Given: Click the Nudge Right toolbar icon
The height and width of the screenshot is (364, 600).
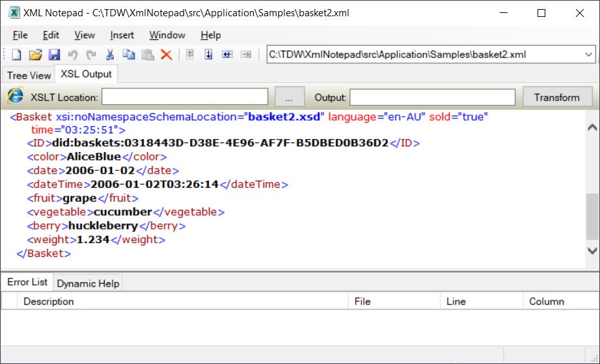Looking at the screenshot, I should click(246, 55).
